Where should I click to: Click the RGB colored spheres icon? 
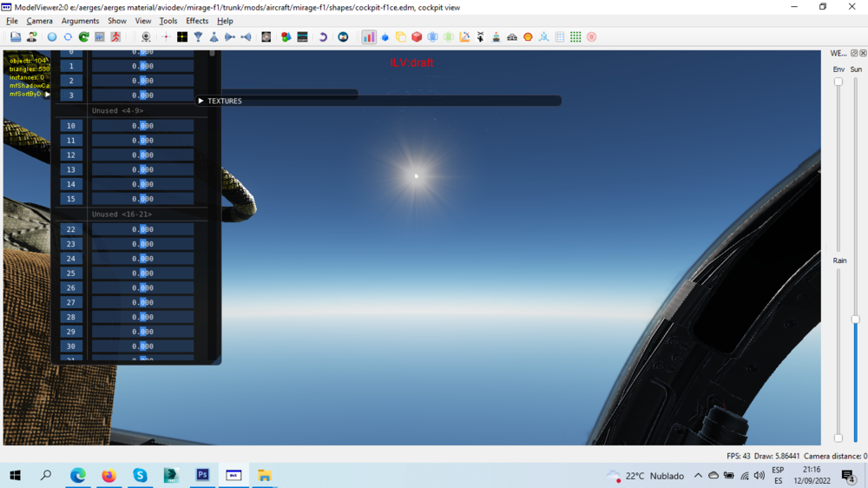point(286,37)
